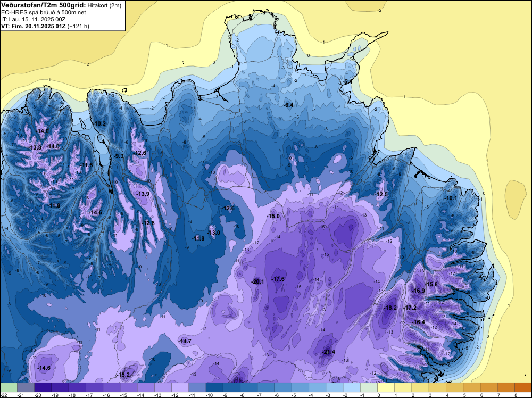532x398 pixels.
Task: Select the -12.5 temperature label
Action: coord(381,194)
